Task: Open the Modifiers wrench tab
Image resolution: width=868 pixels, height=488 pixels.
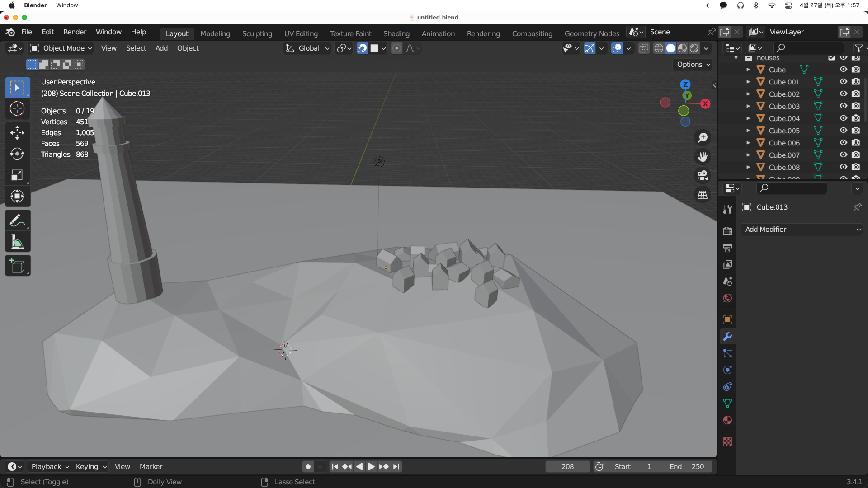Action: (727, 337)
